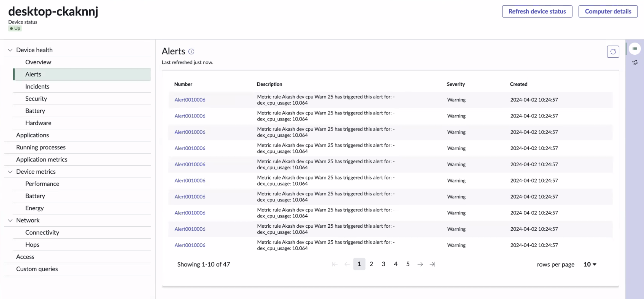Click the Alerts info icon
644x299 pixels.
pyautogui.click(x=191, y=51)
